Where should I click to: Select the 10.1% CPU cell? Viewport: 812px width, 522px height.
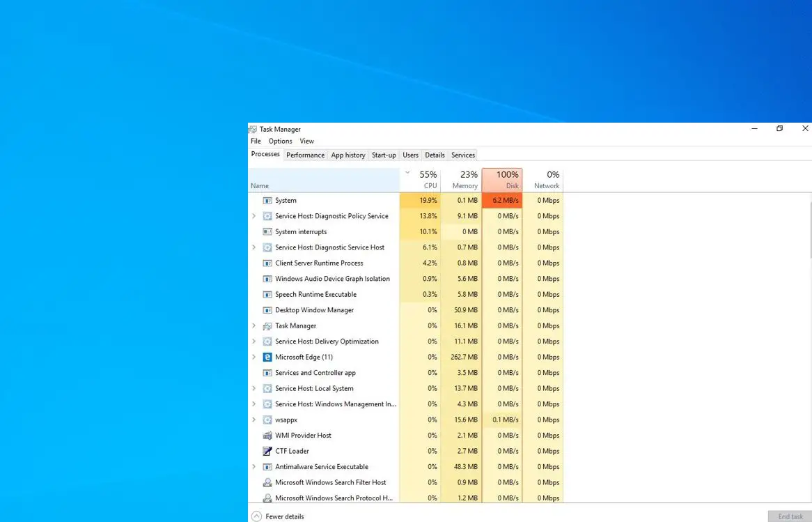point(420,231)
